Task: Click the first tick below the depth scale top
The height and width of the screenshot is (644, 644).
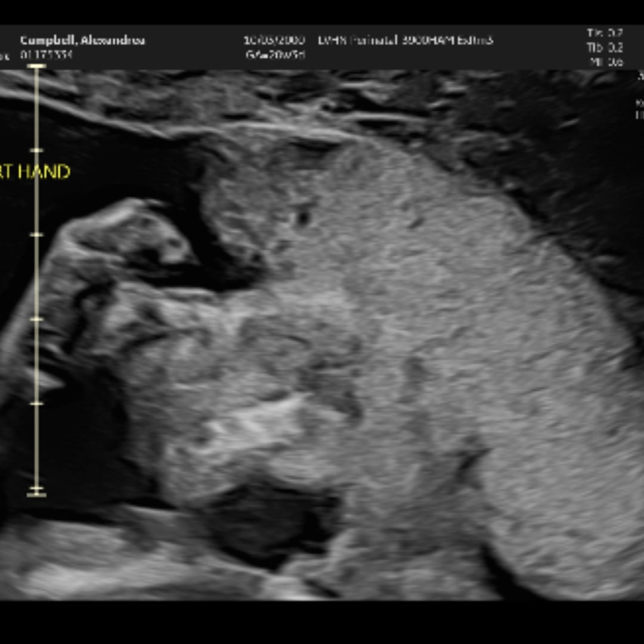Action: click(36, 150)
